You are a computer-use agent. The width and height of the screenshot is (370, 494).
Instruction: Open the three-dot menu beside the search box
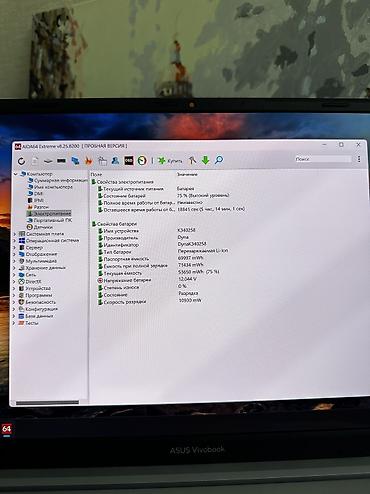[359, 159]
